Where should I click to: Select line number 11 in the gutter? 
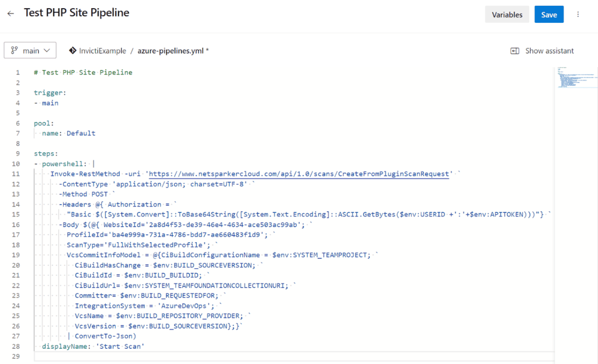pos(16,173)
